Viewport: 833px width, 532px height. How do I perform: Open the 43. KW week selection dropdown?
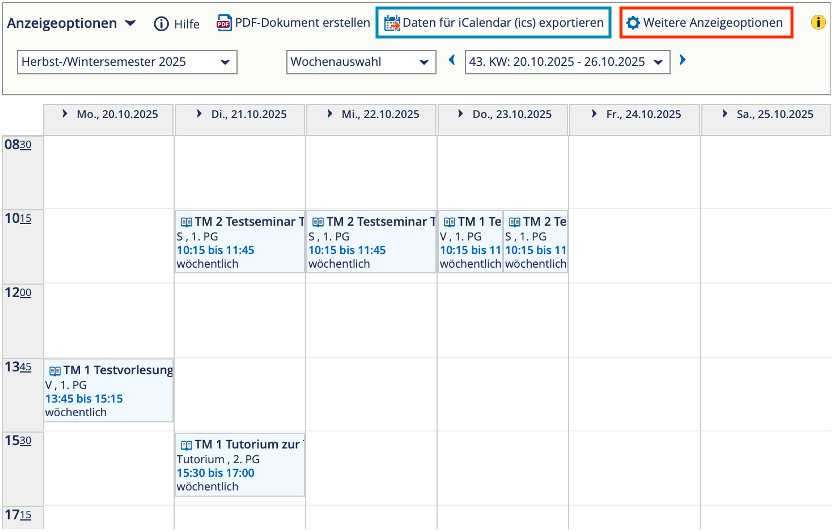click(567, 62)
